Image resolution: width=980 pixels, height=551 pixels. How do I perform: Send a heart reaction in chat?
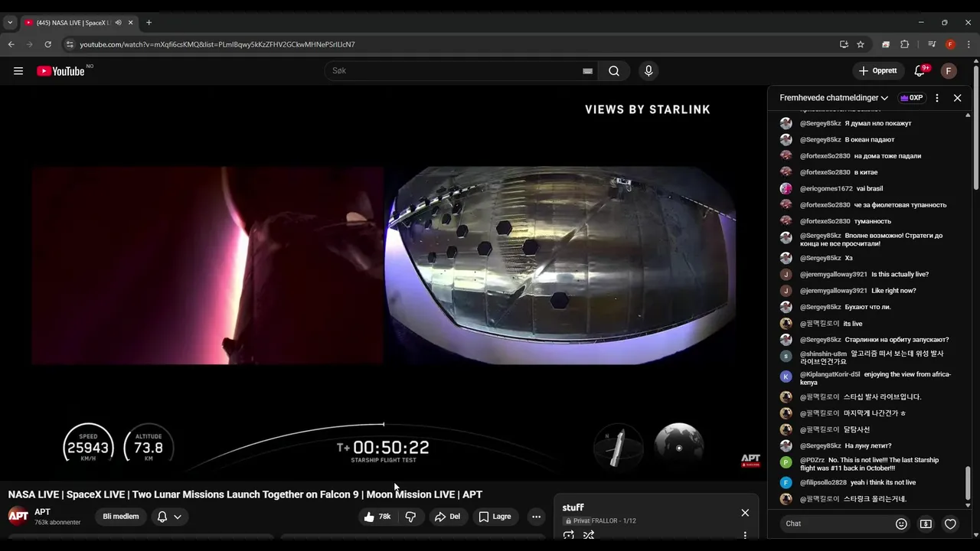pos(950,523)
